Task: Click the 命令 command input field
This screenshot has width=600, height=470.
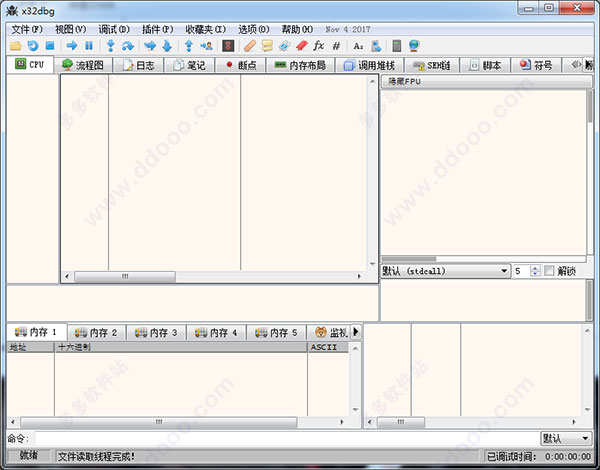Action: point(286,438)
